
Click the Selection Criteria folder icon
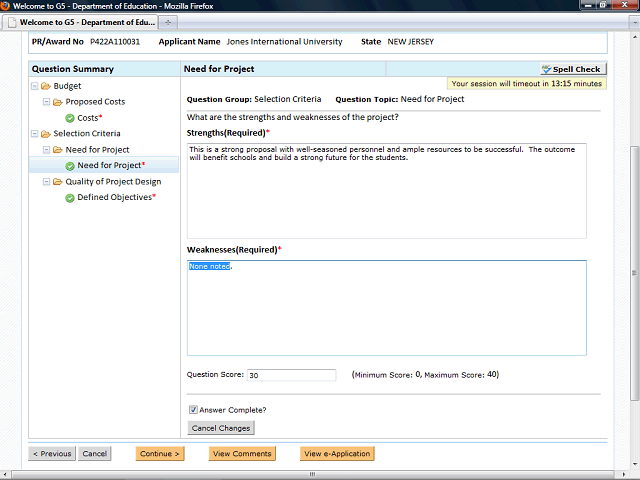click(46, 133)
